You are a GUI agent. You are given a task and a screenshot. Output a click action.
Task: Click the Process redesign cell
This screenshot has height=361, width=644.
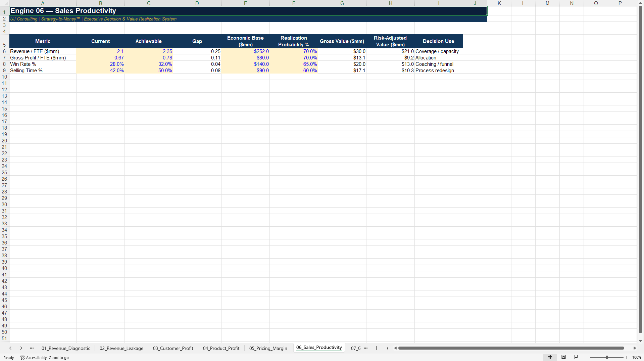(x=439, y=71)
